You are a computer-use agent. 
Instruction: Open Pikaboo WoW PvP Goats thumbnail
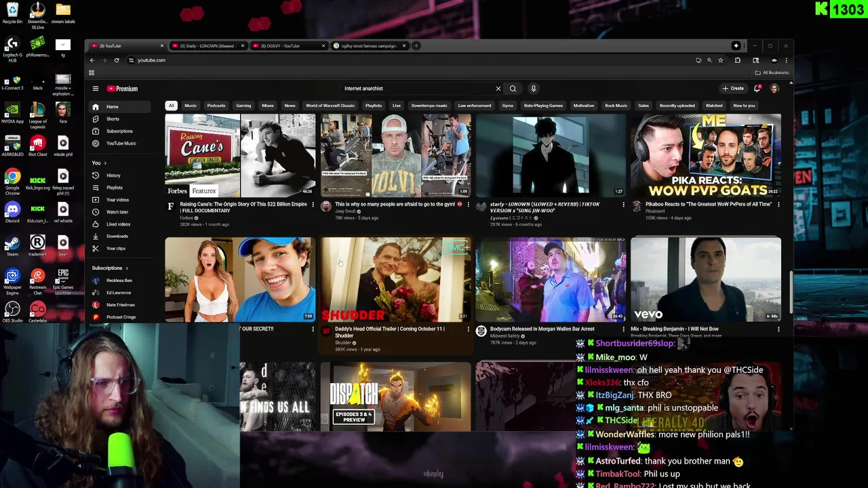point(706,156)
